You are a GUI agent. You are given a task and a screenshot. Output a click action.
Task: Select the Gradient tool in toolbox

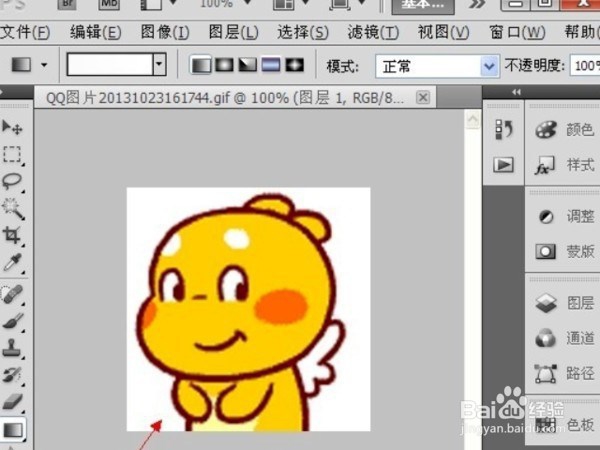tap(13, 429)
